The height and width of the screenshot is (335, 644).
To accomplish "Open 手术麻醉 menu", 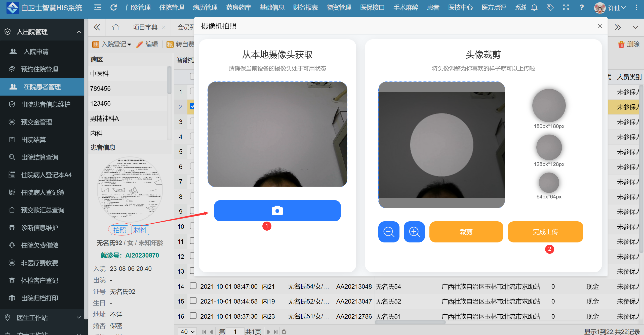I will click(x=406, y=8).
